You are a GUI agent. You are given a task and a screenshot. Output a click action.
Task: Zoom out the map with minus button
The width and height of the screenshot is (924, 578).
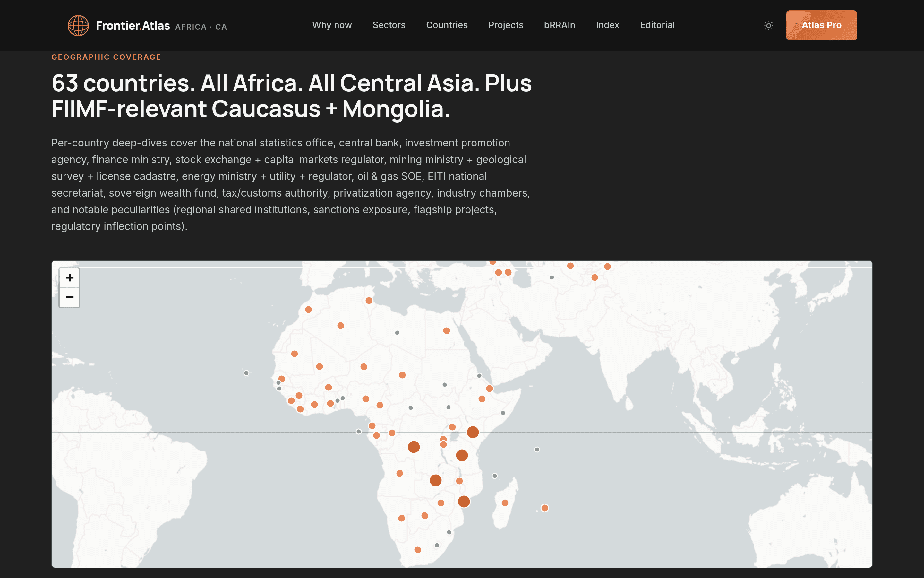70,297
